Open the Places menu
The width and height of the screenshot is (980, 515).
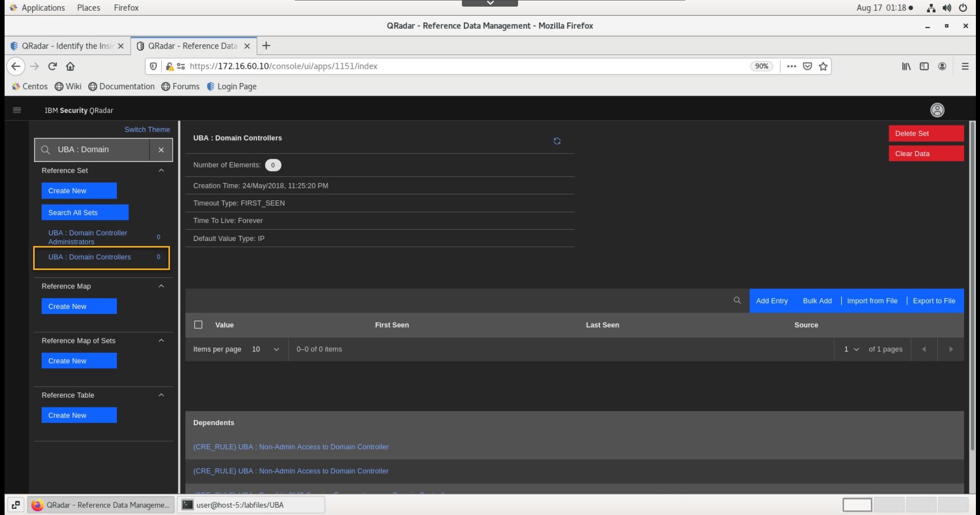pos(88,8)
